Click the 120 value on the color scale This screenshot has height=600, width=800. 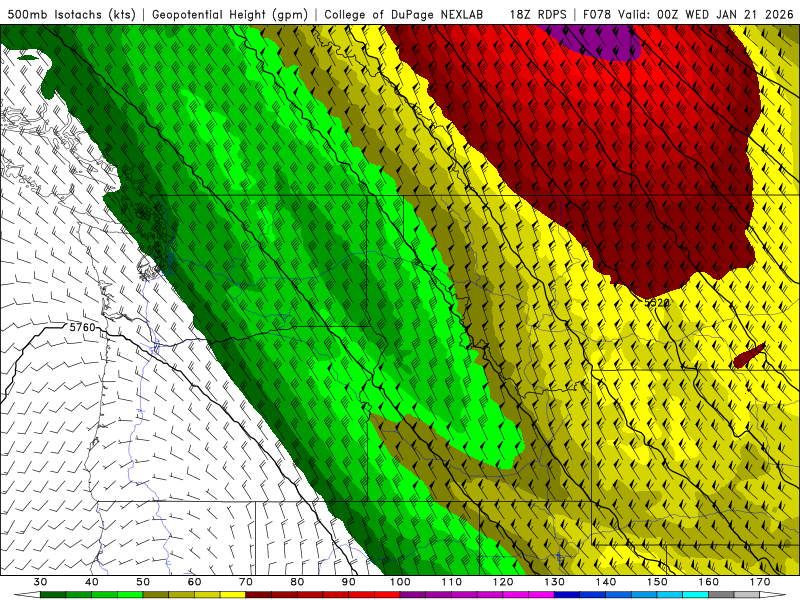(x=503, y=582)
